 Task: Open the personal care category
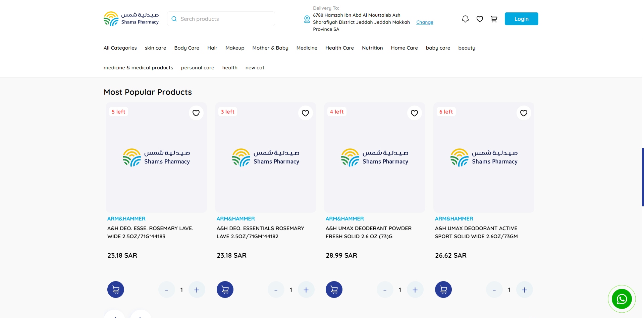(x=198, y=68)
